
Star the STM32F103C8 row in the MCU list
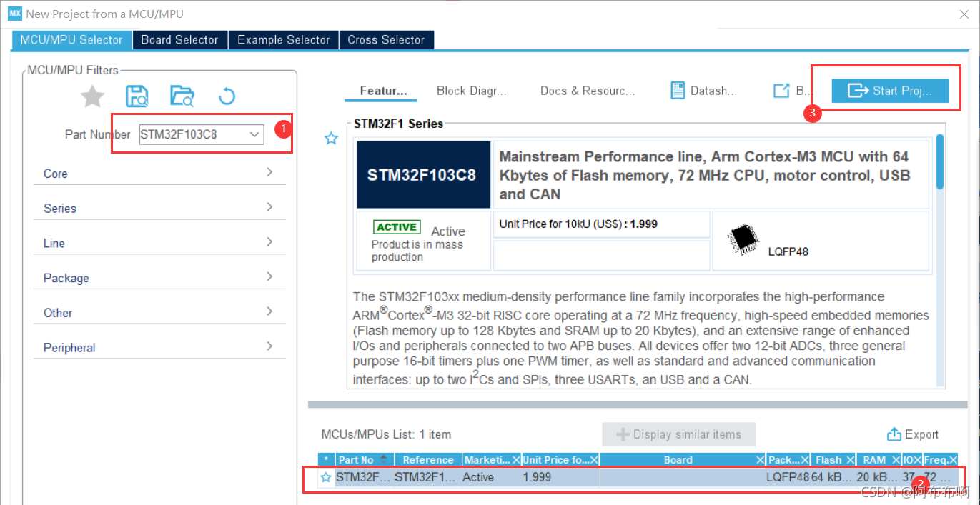tap(326, 477)
